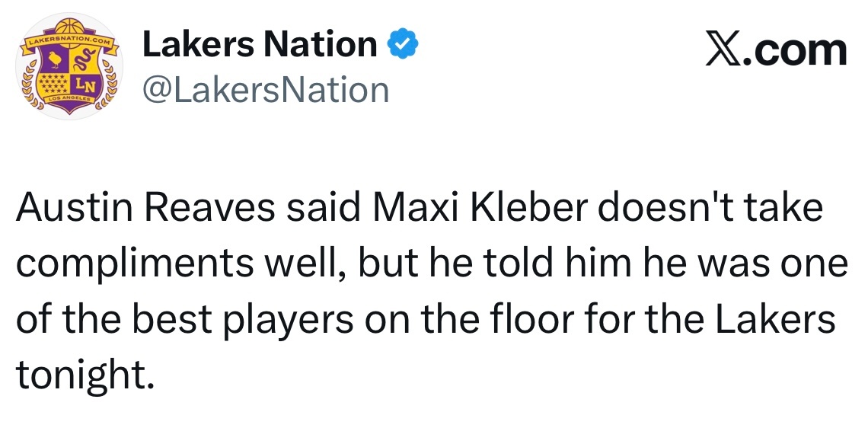Click the word "compliments" in the tweet
Viewport: 868px width, 444px height.
(136, 265)
